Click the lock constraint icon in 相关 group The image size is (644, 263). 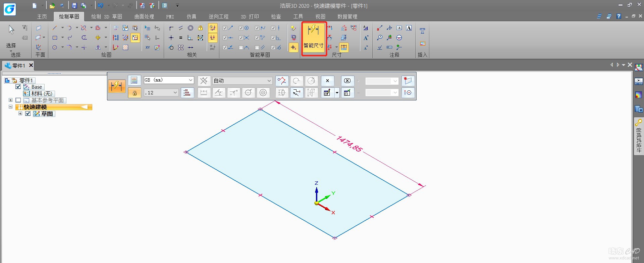(200, 28)
